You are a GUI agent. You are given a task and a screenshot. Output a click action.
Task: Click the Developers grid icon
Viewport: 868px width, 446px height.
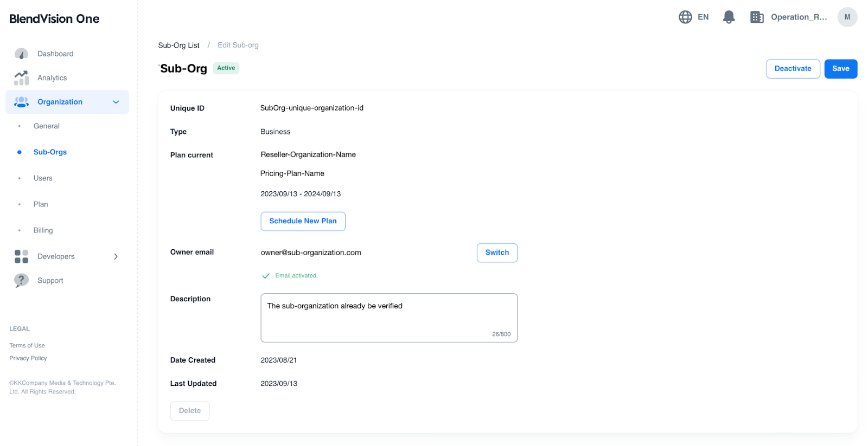click(21, 256)
